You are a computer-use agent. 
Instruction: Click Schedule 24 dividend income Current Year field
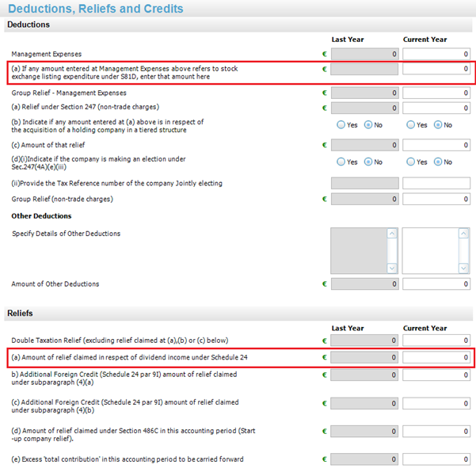436,357
